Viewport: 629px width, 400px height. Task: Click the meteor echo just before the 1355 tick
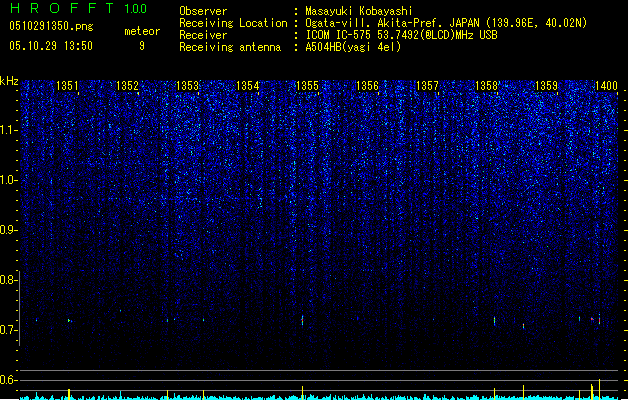point(302,320)
